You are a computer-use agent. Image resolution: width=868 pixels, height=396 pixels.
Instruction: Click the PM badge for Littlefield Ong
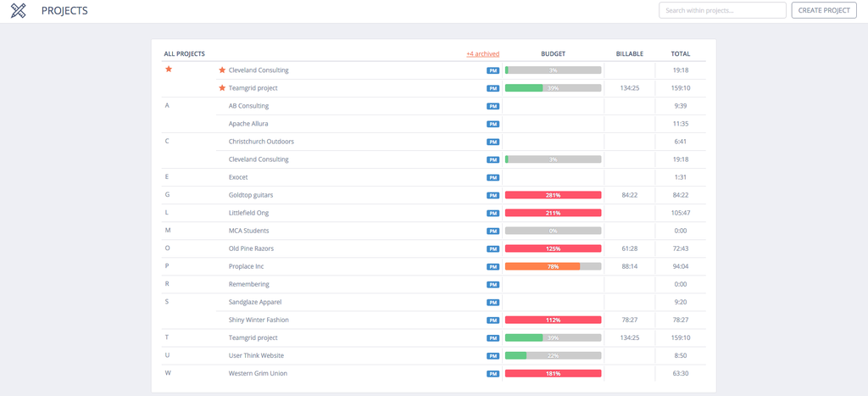[492, 213]
